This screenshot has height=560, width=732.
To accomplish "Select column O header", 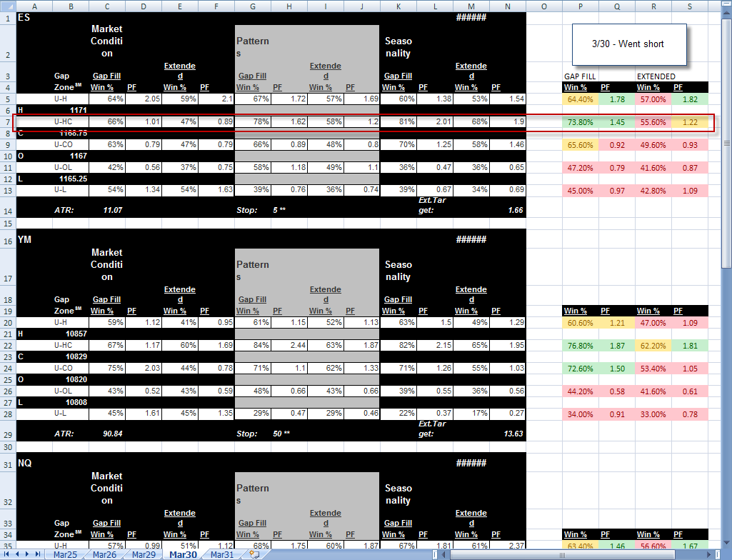I will point(544,6).
